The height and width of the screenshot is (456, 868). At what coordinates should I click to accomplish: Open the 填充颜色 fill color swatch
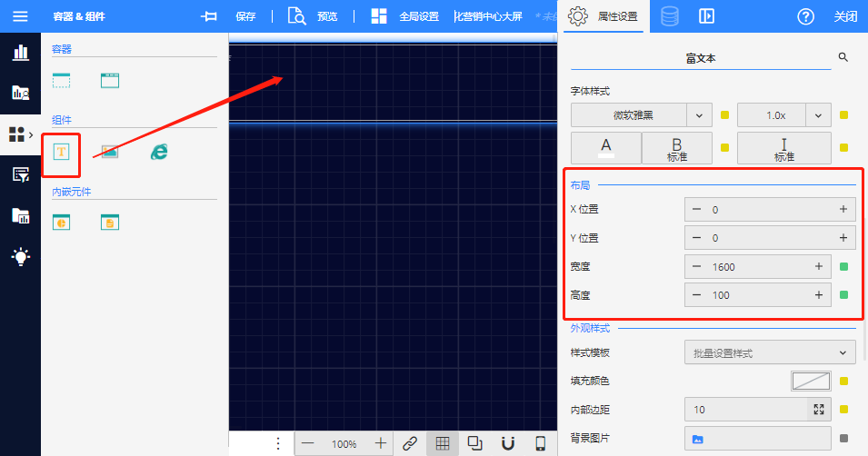coord(811,382)
